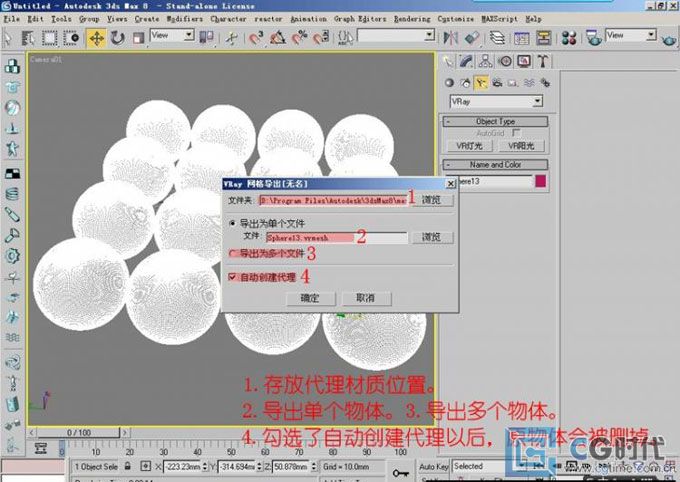Screen dimensions: 680x482
Task: Open the object color swatch
Action: 540,181
